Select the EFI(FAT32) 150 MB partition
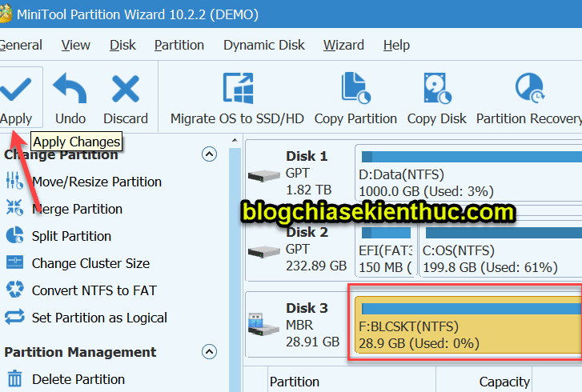 pos(386,250)
